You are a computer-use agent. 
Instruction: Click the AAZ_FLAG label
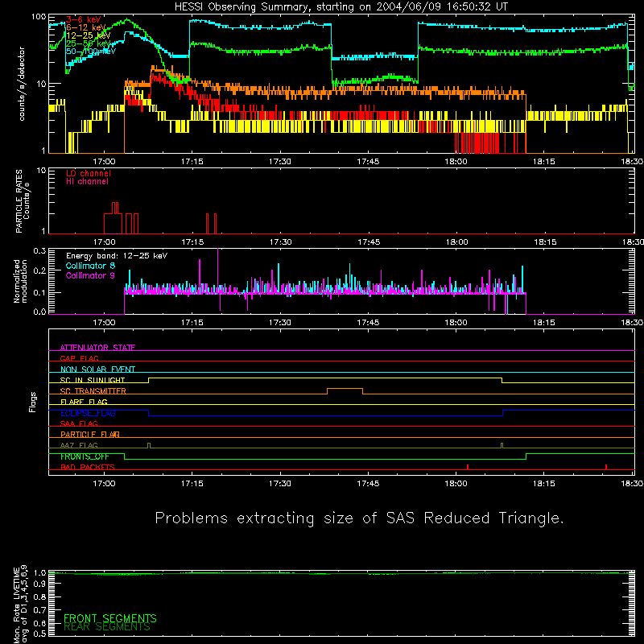point(79,445)
